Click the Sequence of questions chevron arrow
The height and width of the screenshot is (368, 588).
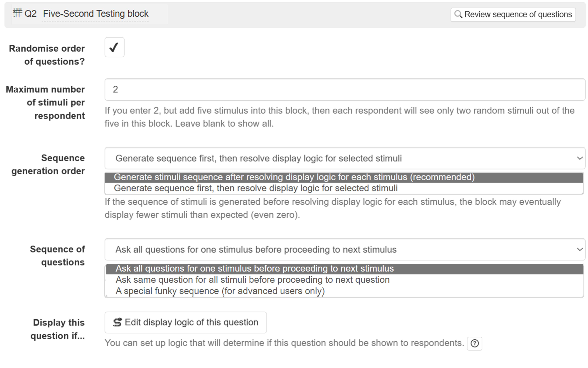pos(580,249)
